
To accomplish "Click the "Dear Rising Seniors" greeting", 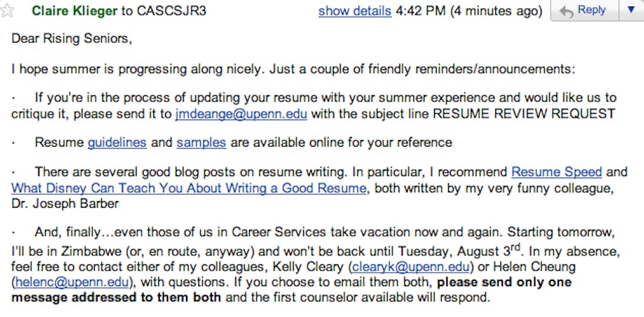I will click(71, 39).
